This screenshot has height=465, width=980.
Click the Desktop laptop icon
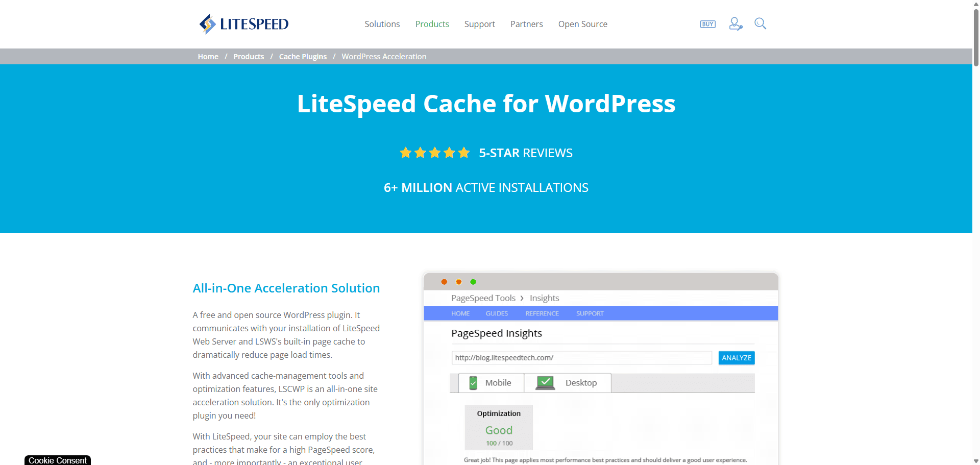pos(546,383)
